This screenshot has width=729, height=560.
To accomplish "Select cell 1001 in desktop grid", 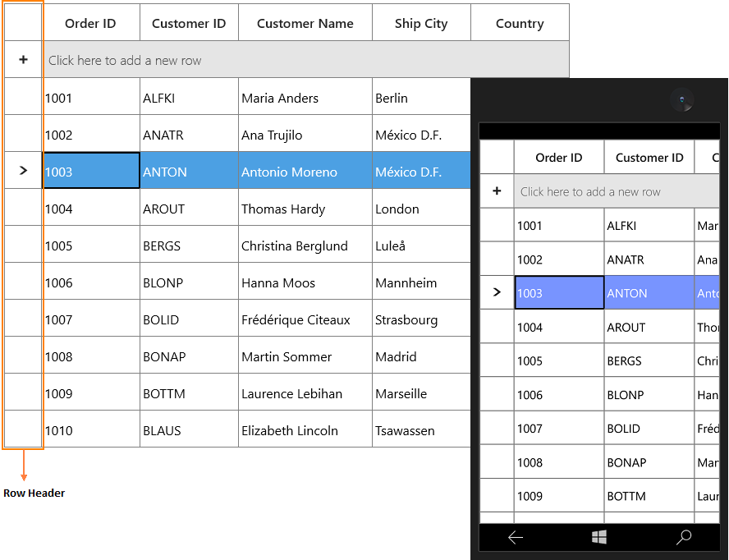I will tap(92, 97).
